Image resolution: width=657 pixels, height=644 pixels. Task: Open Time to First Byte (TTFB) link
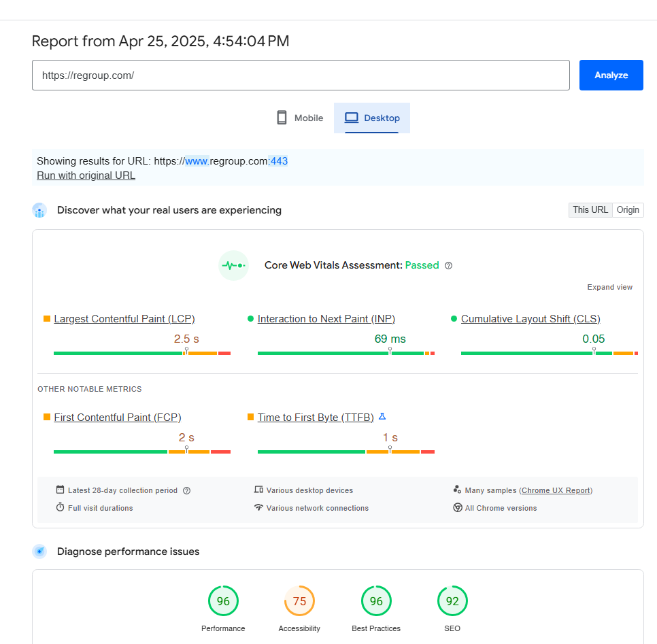click(x=316, y=418)
